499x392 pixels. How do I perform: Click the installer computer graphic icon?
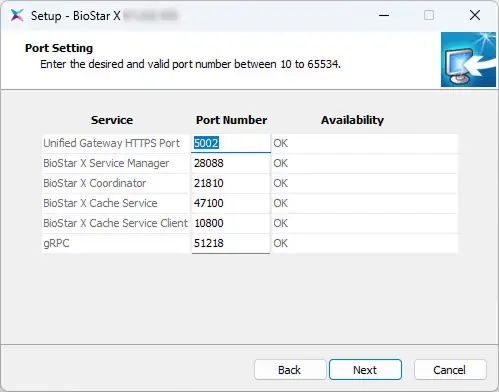[468, 59]
